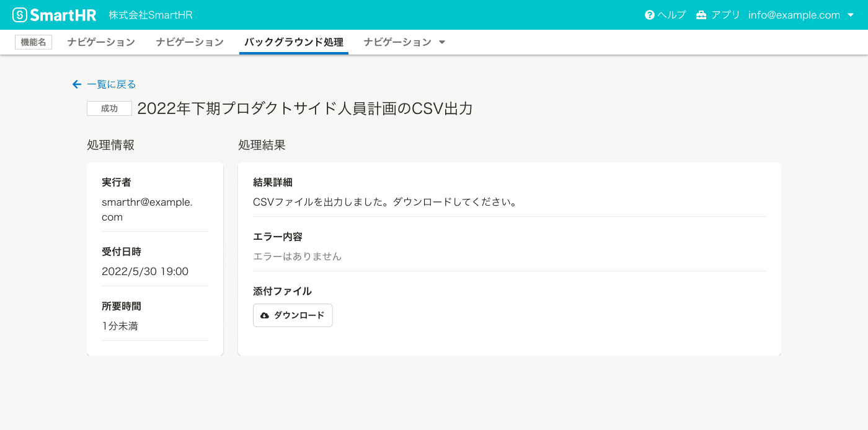The image size is (868, 430).
Task: Open the ナビゲーション tab next to 機能名
Action: click(x=101, y=42)
